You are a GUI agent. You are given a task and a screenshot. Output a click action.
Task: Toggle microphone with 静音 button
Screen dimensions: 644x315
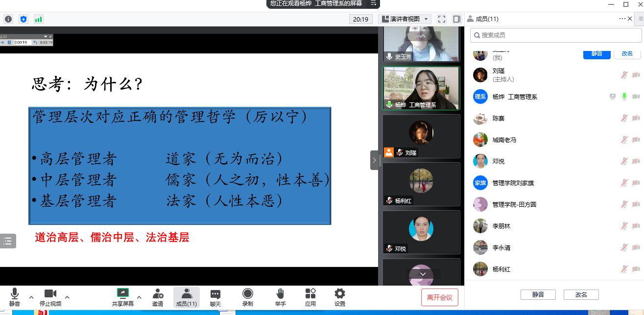coord(15,297)
